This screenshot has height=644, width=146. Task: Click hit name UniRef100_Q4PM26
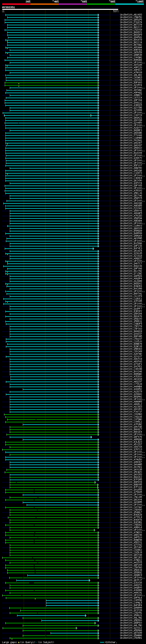click(131, 276)
